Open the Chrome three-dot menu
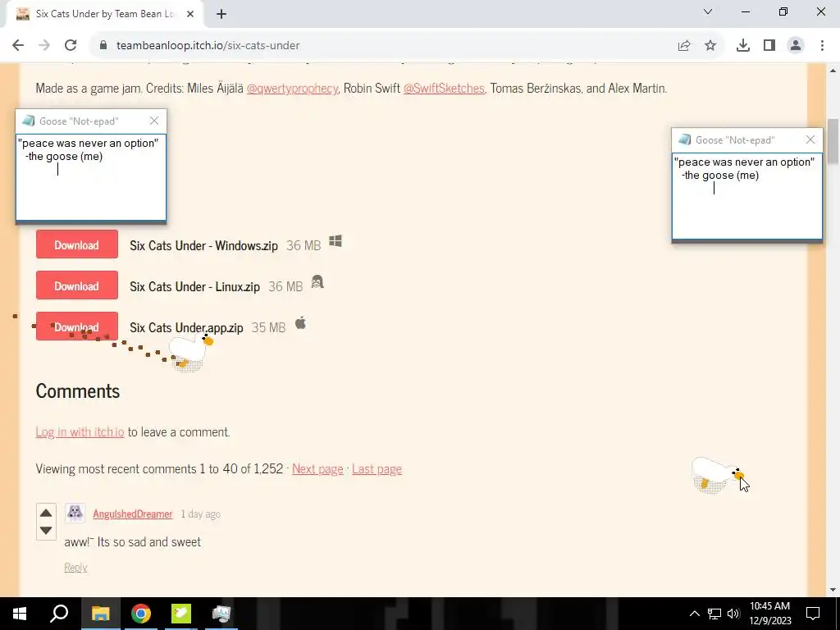The height and width of the screenshot is (630, 840). coord(822,46)
